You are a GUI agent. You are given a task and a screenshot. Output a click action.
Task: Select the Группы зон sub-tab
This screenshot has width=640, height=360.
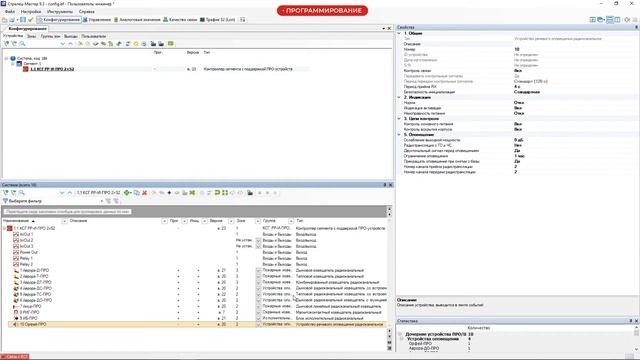click(50, 36)
